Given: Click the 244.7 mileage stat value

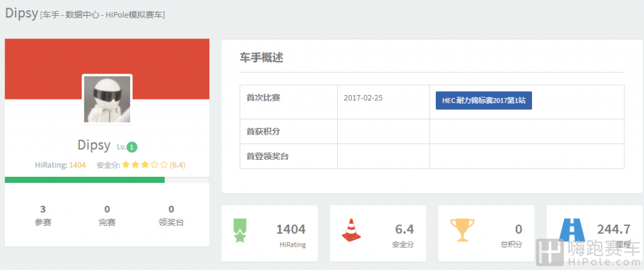Looking at the screenshot, I should [614, 229].
